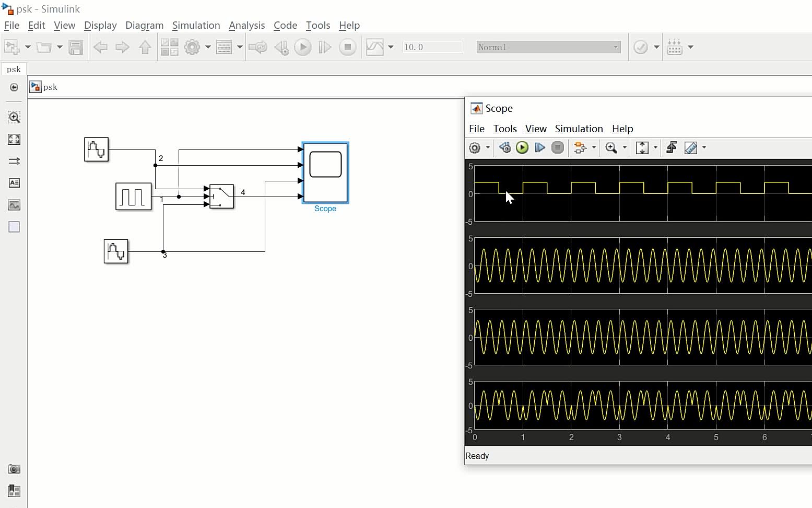The width and height of the screenshot is (812, 508).
Task: Open the Simulink Simulation menu
Action: pos(196,25)
